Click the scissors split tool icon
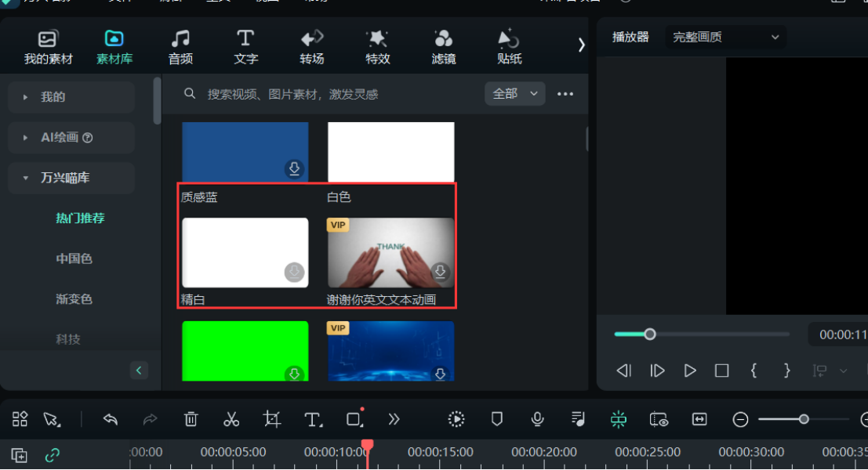The width and height of the screenshot is (868, 470). [x=231, y=419]
